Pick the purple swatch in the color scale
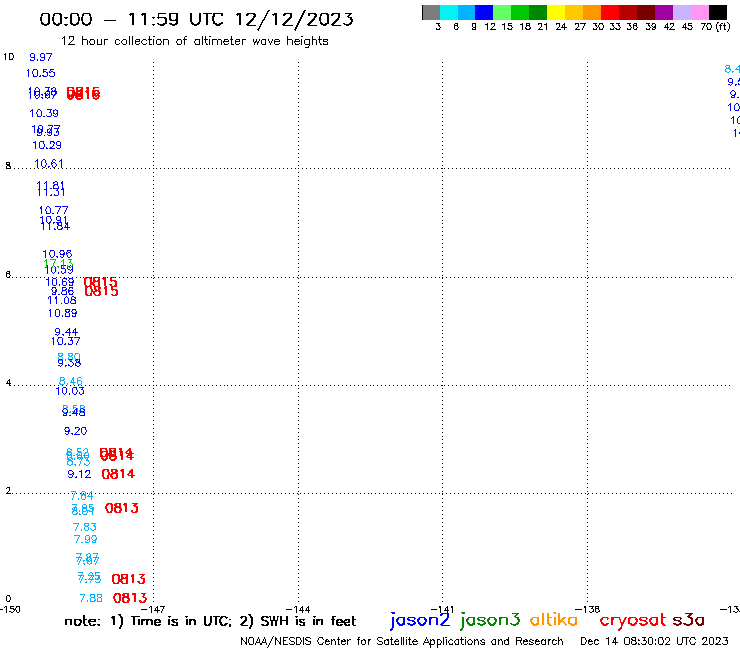Viewport: 740px width, 650px height. pyautogui.click(x=664, y=12)
